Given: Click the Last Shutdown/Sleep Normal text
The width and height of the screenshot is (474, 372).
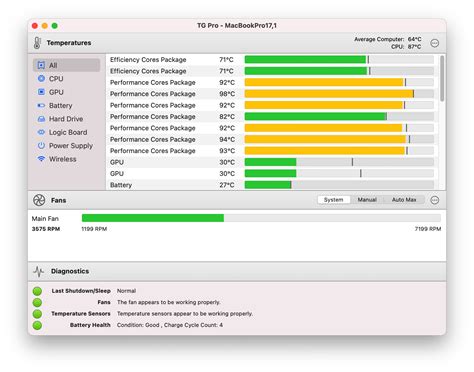Looking at the screenshot, I should (x=126, y=291).
